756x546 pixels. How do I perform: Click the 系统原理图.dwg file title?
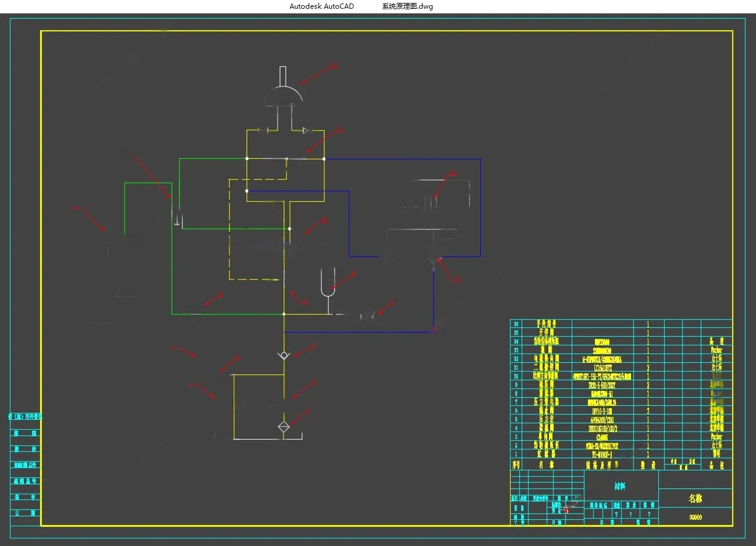(407, 6)
